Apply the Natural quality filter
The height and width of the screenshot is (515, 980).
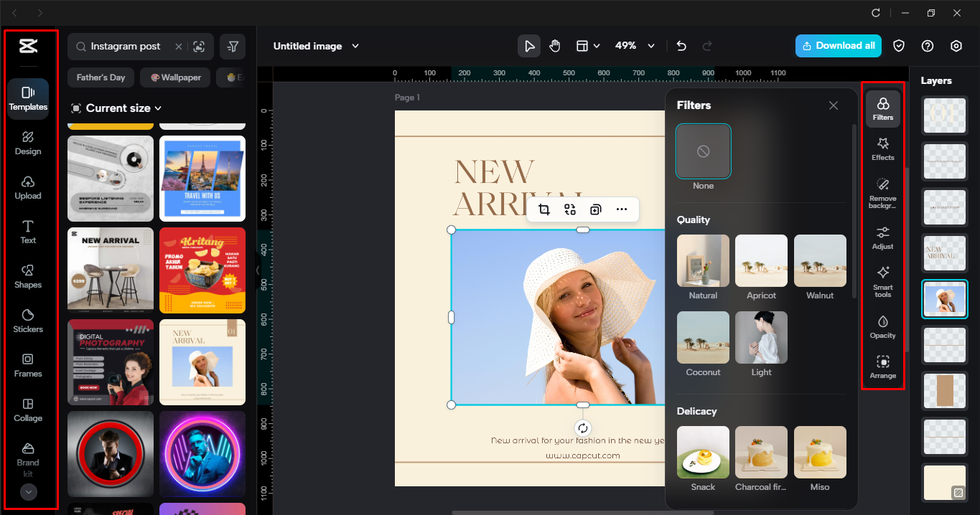tap(702, 261)
